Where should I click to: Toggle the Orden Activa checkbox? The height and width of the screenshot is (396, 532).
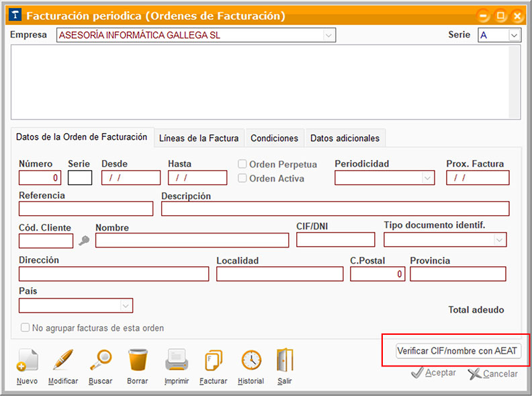point(242,178)
